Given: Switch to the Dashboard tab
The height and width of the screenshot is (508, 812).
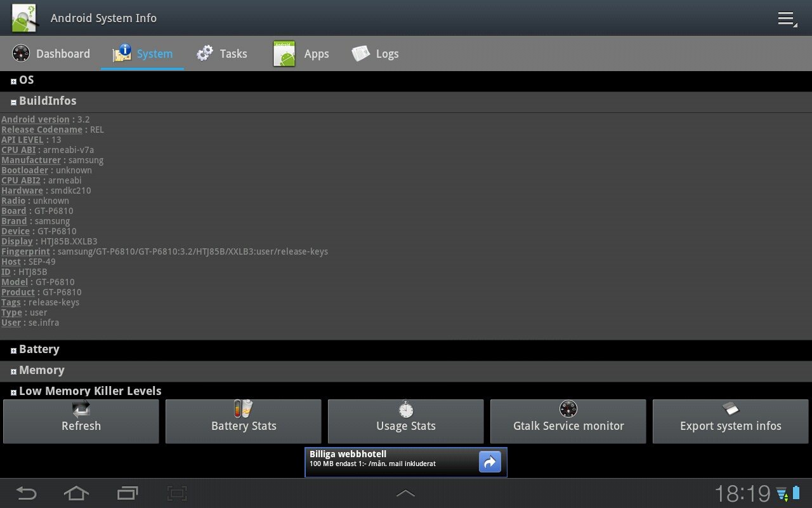Looking at the screenshot, I should (51, 54).
